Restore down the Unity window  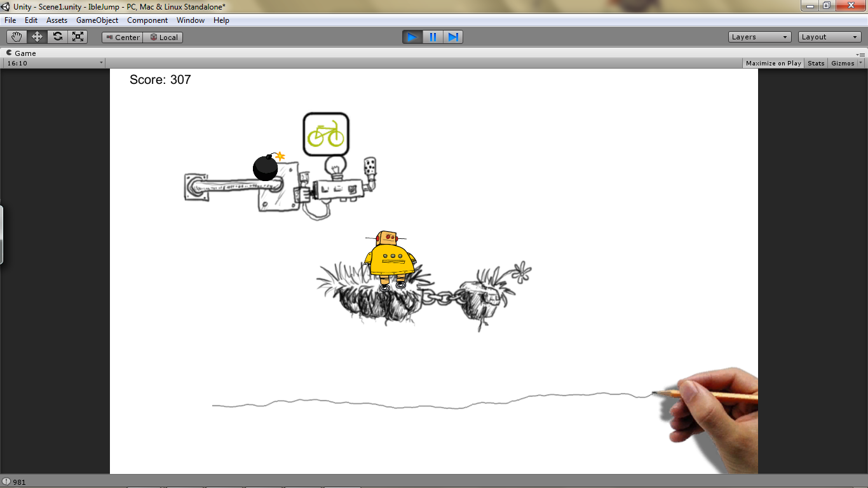point(826,6)
